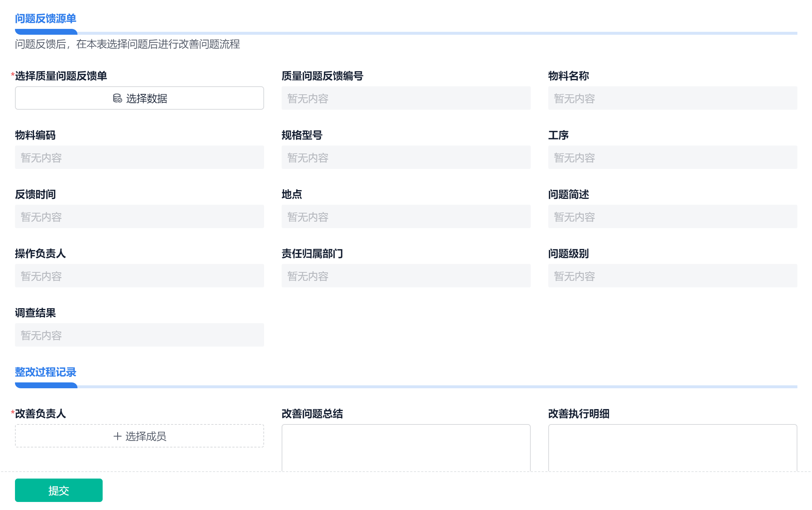The width and height of the screenshot is (812, 510).
Task: Click the 质量问题反馈编号 field
Action: pyautogui.click(x=406, y=98)
